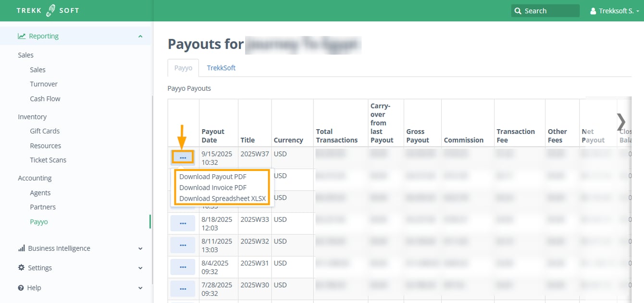Viewport: 644px width, 303px height.
Task: Click the user profile icon
Action: 593,11
